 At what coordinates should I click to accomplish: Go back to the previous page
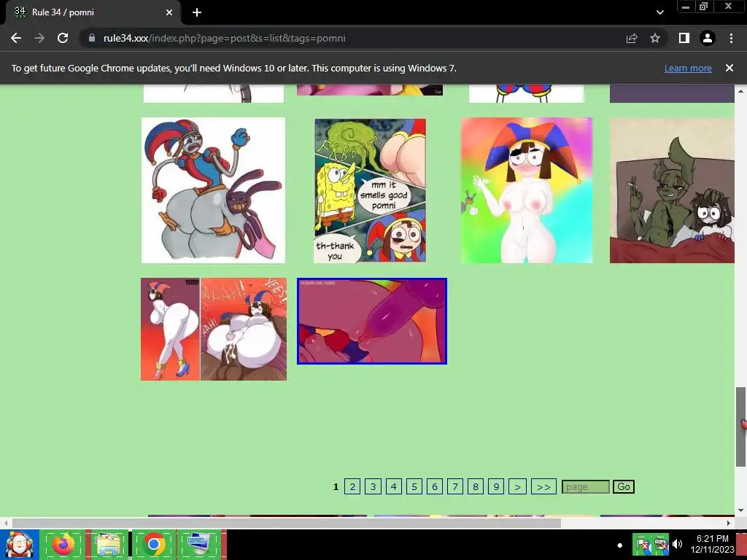pos(16,38)
